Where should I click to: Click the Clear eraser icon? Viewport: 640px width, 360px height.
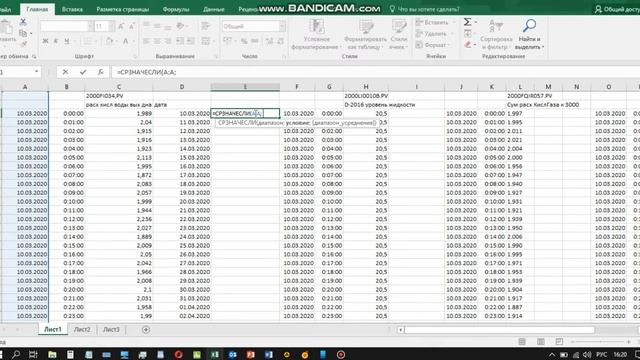coord(468,44)
